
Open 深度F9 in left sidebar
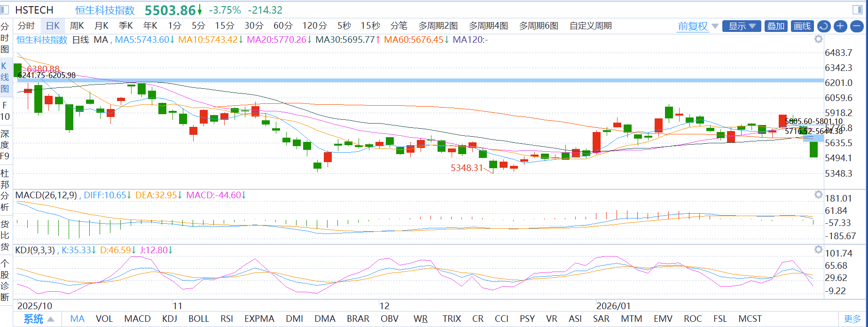(5, 145)
